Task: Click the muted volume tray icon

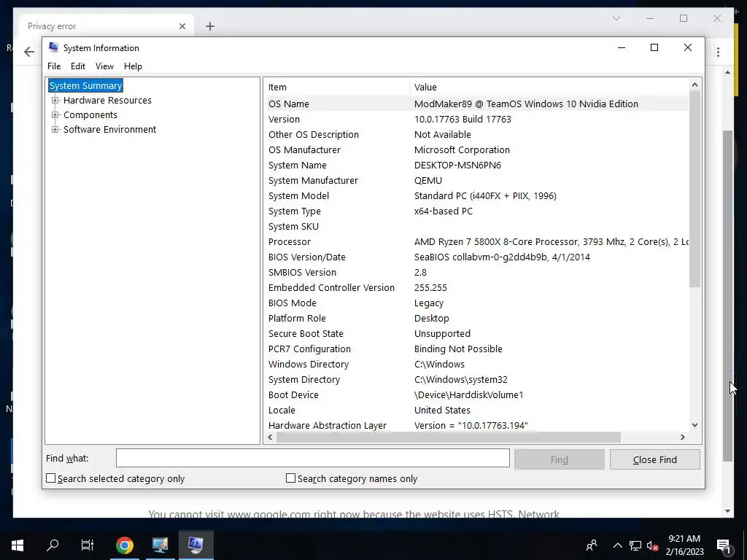Action: 653,545
